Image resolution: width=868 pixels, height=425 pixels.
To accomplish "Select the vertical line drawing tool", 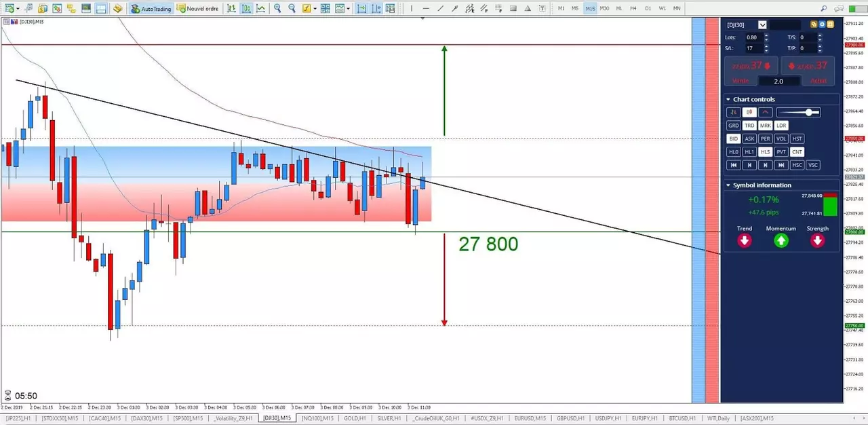I will click(411, 9).
